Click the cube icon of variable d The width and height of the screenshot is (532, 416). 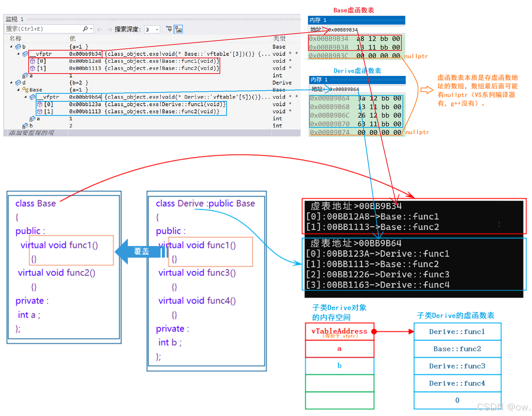pos(18,83)
